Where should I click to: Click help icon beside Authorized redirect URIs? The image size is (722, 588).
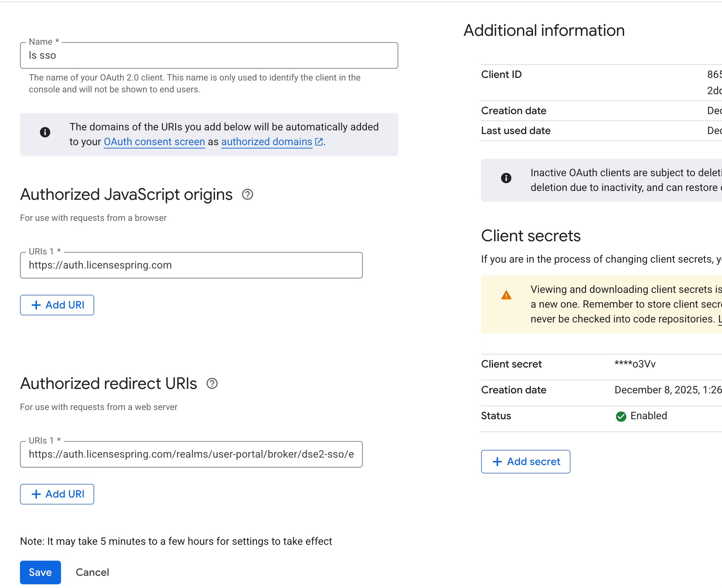[x=212, y=383]
